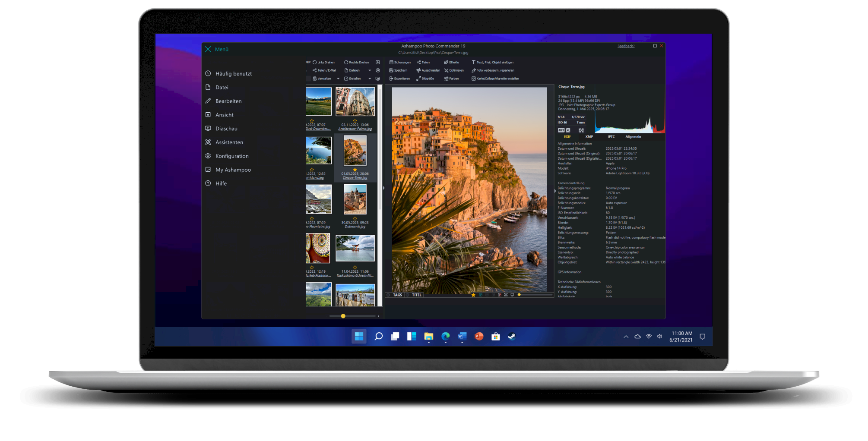Open the Häufig benutzt menu entry
This screenshot has height=441, width=868.
[229, 73]
